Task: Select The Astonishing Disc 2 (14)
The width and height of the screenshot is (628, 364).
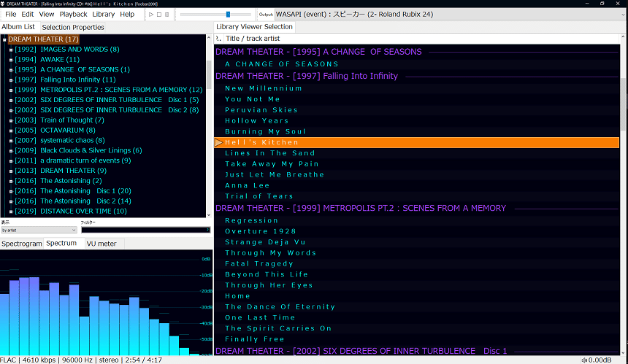Action: [73, 201]
